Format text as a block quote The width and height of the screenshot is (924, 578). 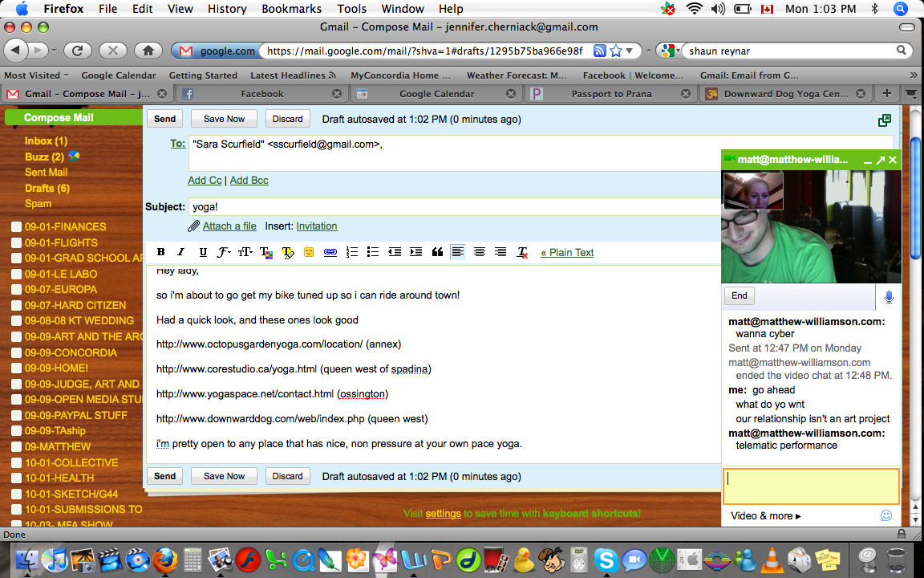(437, 252)
